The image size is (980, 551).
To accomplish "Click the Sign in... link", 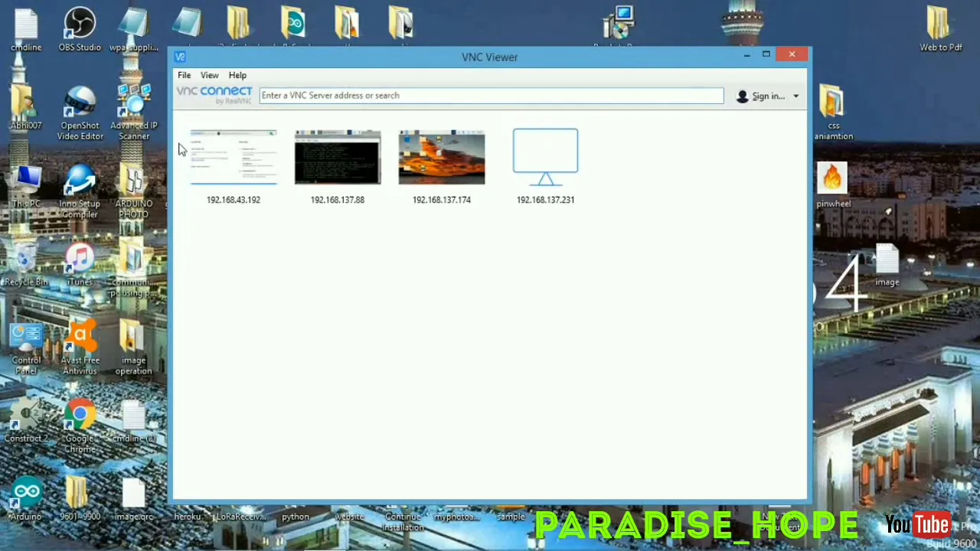I will point(768,96).
